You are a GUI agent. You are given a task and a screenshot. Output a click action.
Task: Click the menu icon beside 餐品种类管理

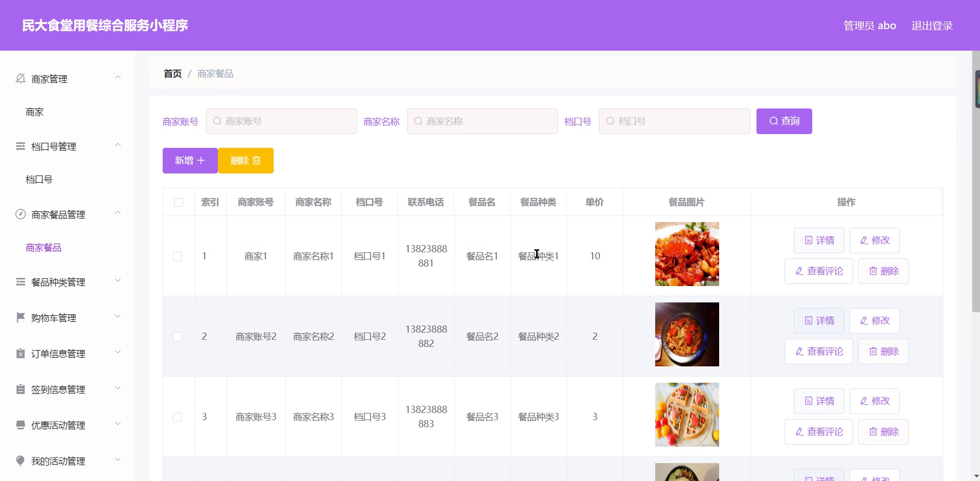tap(20, 282)
